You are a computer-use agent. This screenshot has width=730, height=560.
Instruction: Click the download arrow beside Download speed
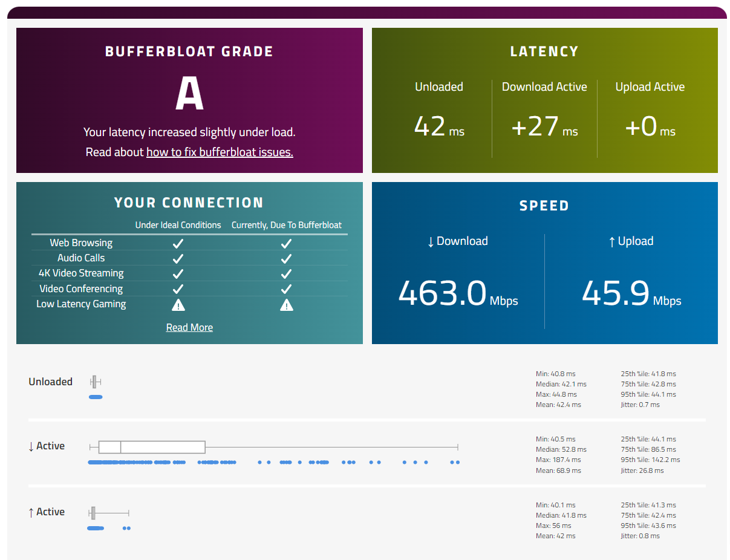point(431,242)
